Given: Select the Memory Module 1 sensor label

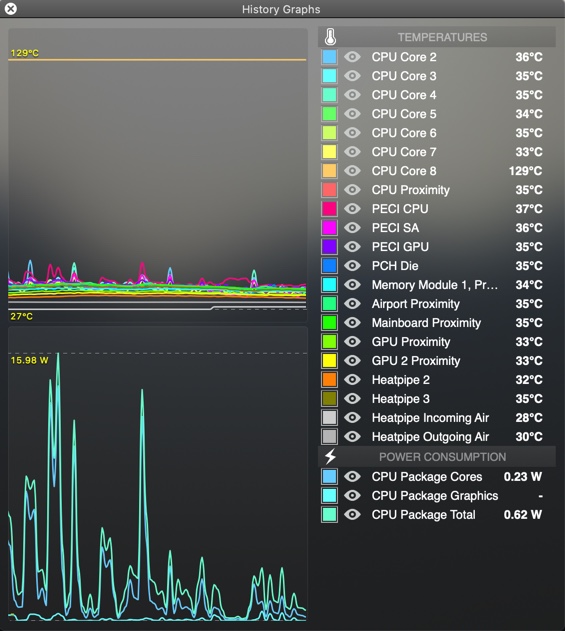Looking at the screenshot, I should [x=435, y=285].
